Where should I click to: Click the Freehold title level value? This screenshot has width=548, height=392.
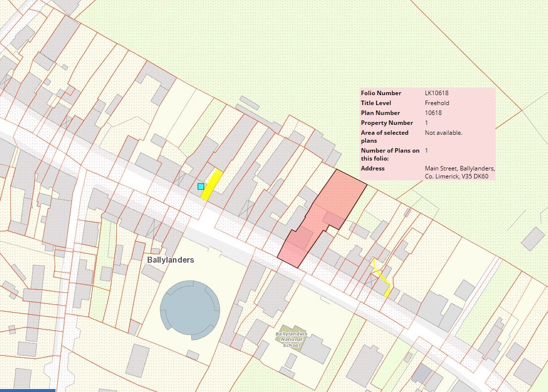(x=436, y=103)
